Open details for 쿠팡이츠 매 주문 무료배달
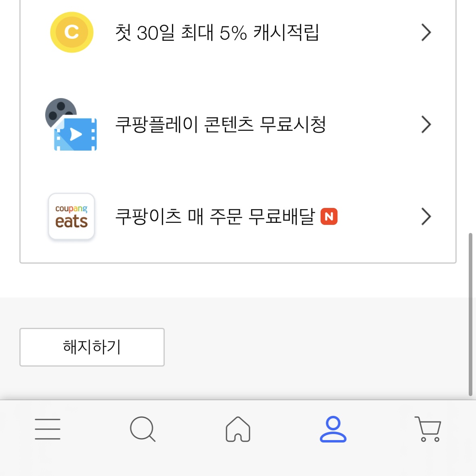476x476 pixels. click(x=426, y=217)
